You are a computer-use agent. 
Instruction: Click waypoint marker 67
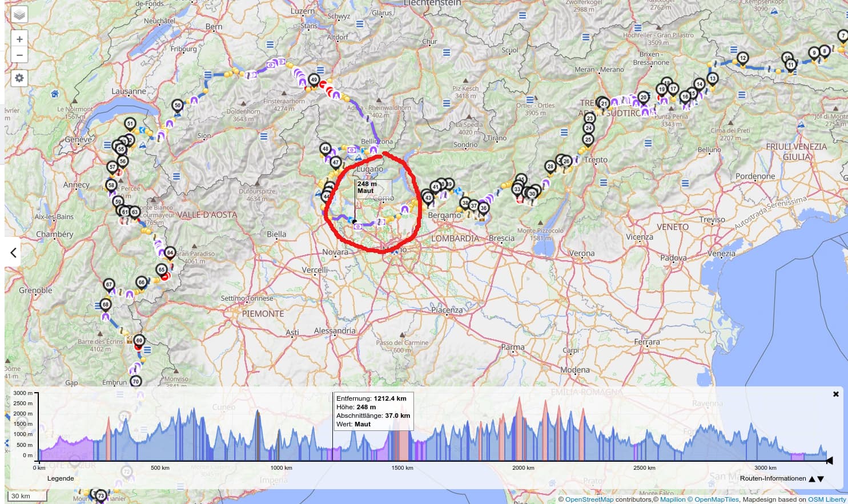pos(109,284)
